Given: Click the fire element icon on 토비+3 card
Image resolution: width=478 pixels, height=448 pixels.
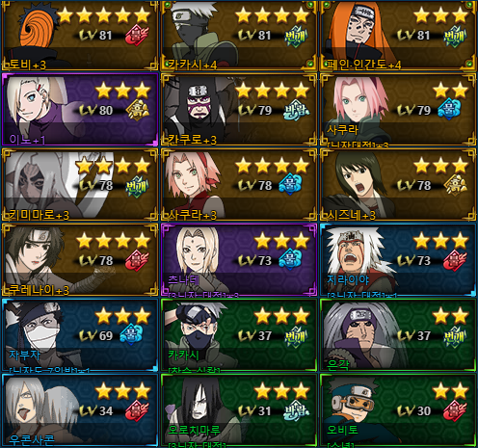Looking at the screenshot, I should [x=137, y=35].
